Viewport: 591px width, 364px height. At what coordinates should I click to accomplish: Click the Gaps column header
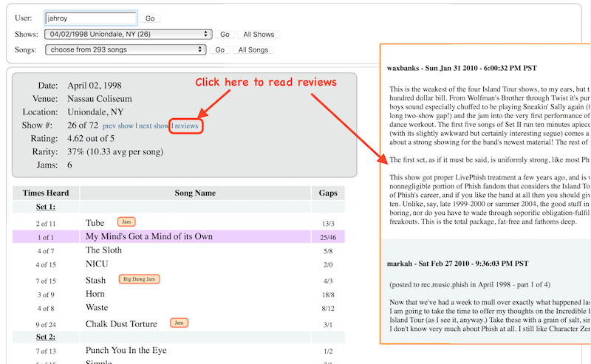click(327, 193)
